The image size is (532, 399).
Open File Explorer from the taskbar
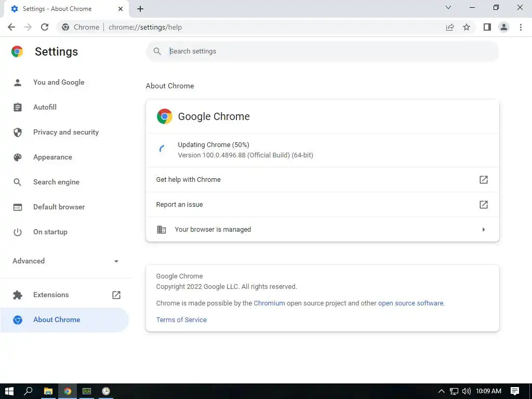point(48,391)
